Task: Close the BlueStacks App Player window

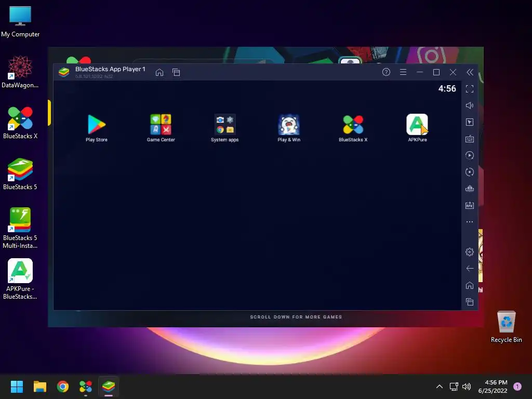Action: coord(453,72)
